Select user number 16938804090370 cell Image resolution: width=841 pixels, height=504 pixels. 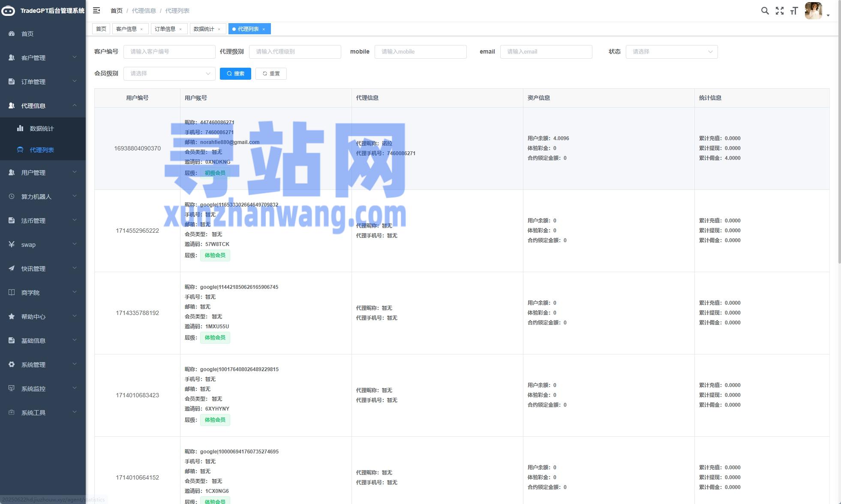click(x=137, y=148)
